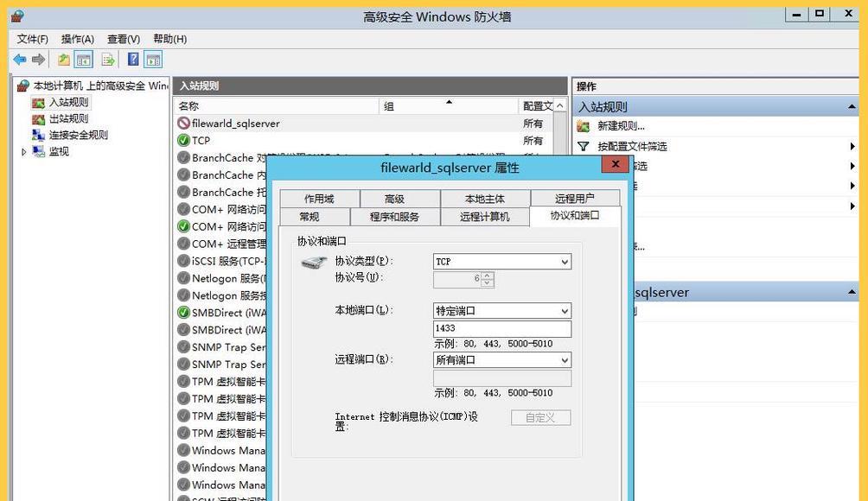Toggle the action pane toolbar icon
Image resolution: width=868 pixels, height=501 pixels.
click(153, 59)
